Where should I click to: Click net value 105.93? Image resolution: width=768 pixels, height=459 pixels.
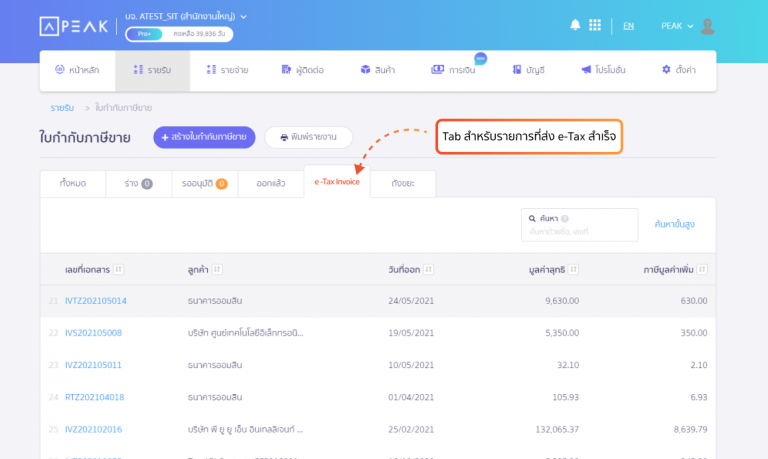tap(566, 397)
